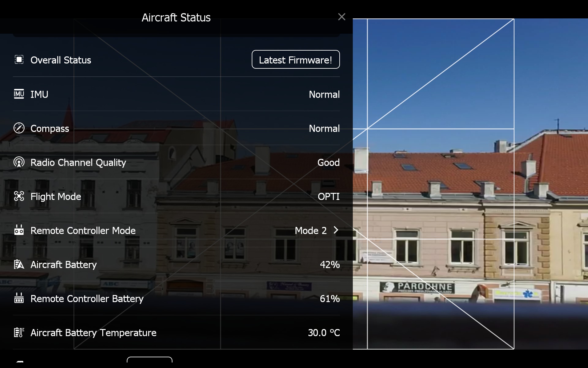Expand Remote Controller Mode chevron arrow
Screen dimensions: 588x368
tap(336, 230)
